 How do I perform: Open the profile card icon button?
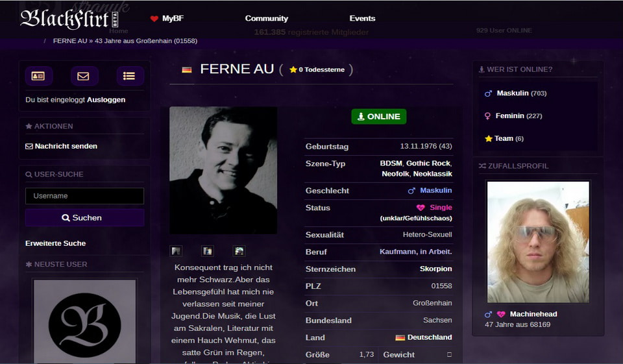click(x=38, y=76)
